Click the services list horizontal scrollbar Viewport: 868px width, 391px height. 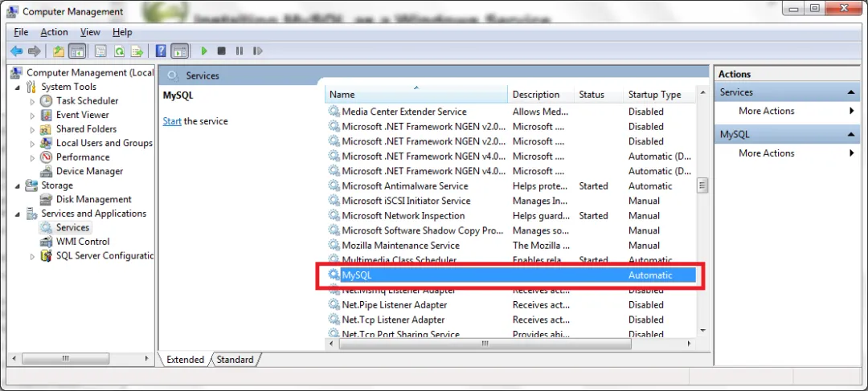[485, 344]
